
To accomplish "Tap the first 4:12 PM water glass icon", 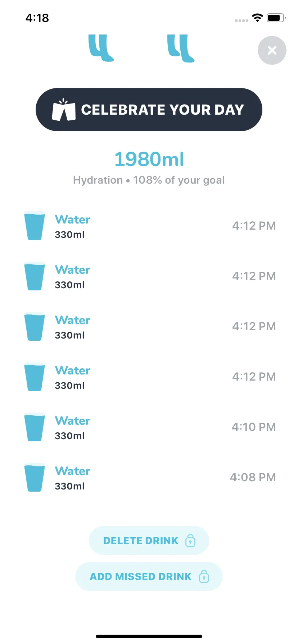I will (x=35, y=226).
